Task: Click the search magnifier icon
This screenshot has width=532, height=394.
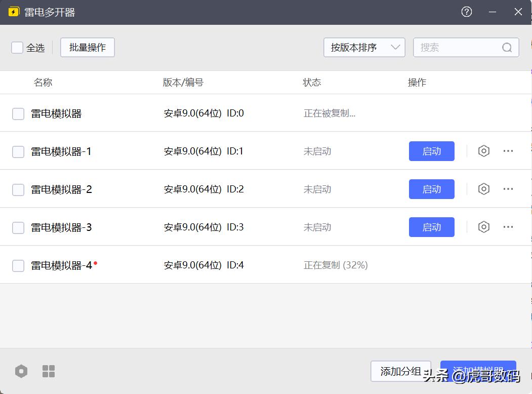Action: coord(507,48)
